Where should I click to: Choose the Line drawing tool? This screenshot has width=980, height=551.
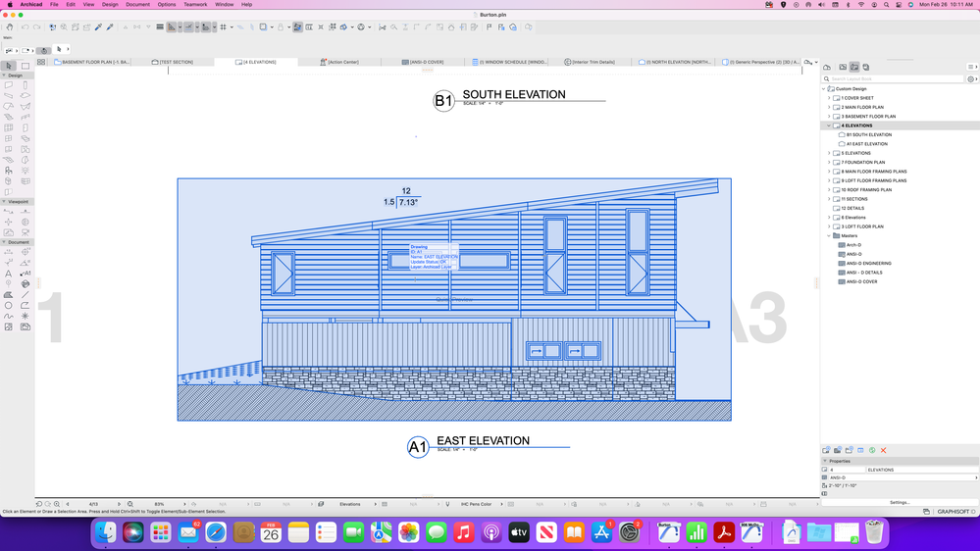pyautogui.click(x=25, y=295)
